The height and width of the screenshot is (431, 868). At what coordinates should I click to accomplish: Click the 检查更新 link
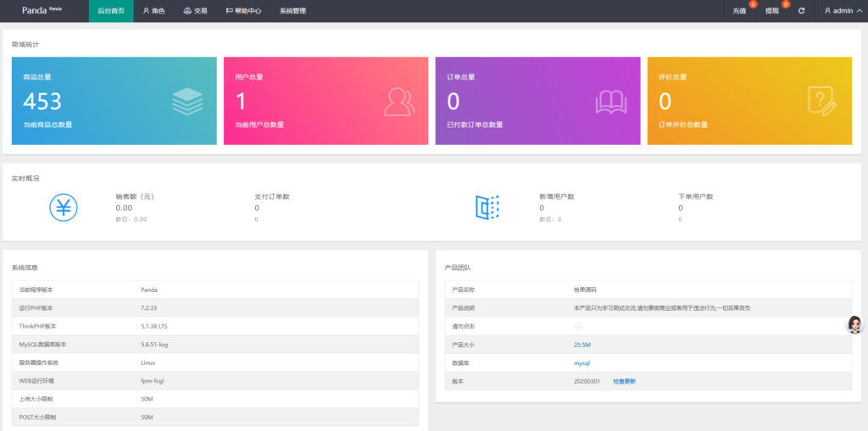624,381
